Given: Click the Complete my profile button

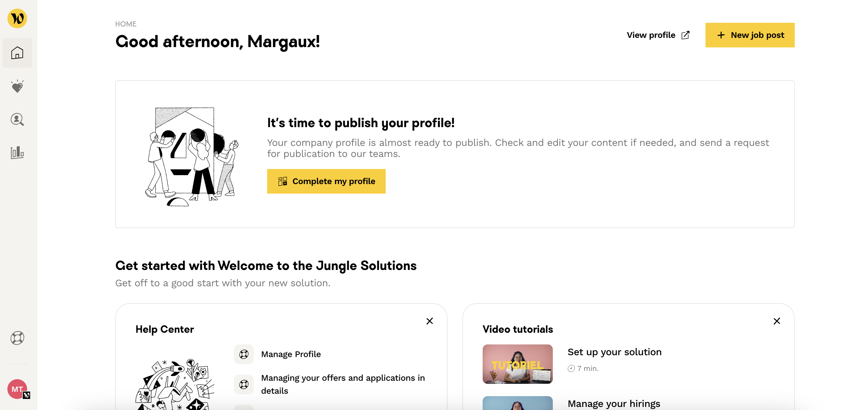Looking at the screenshot, I should point(326,181).
